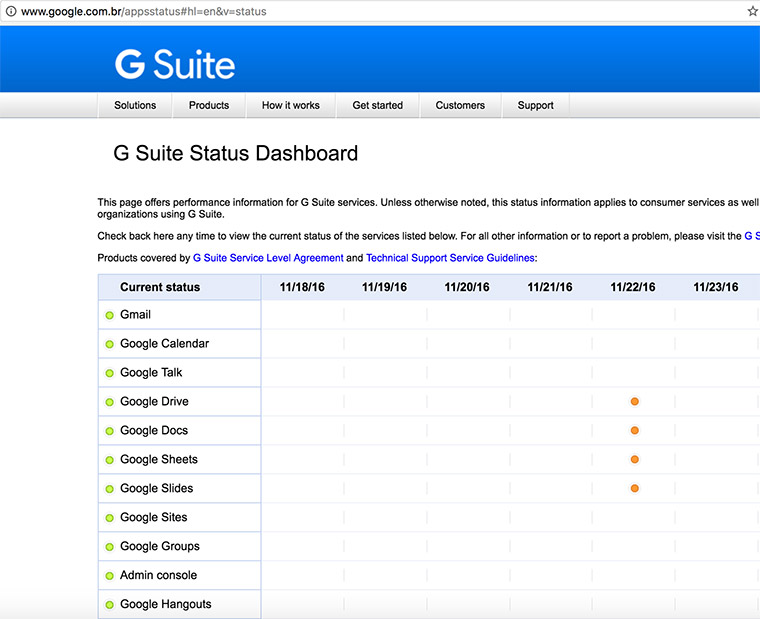Image resolution: width=760 pixels, height=619 pixels.
Task: Click orange incident dot for Google Slides
Action: pyautogui.click(x=635, y=488)
